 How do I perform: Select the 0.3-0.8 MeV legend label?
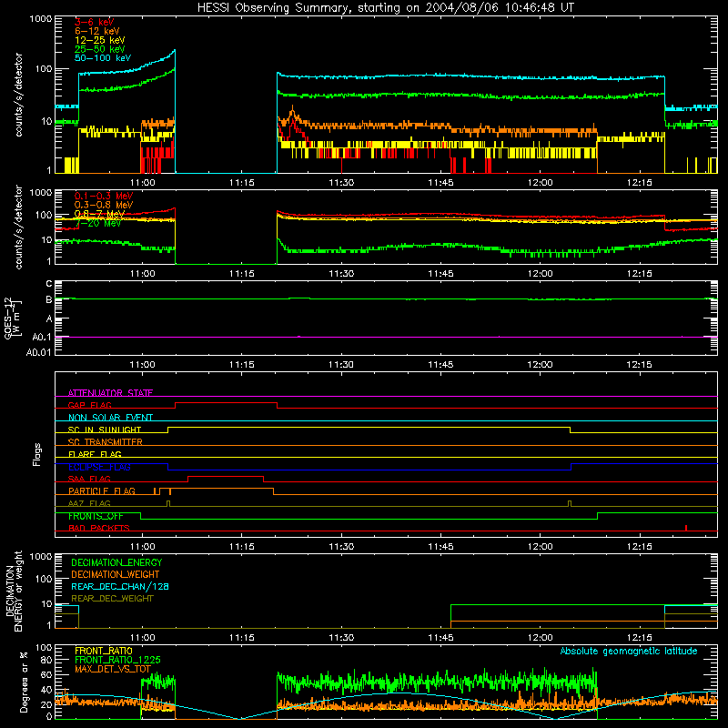tap(104, 205)
